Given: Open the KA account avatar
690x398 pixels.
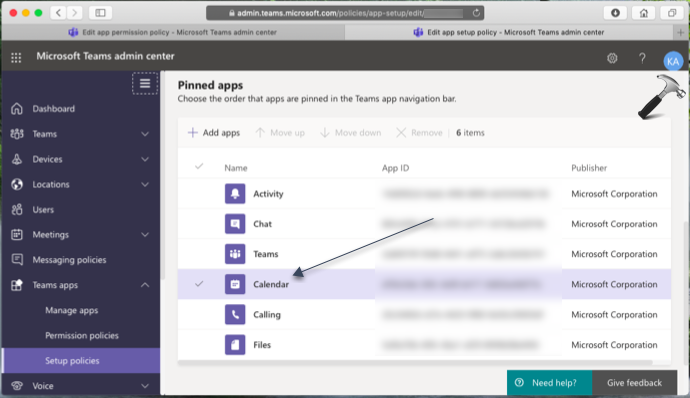Looking at the screenshot, I should tap(673, 61).
